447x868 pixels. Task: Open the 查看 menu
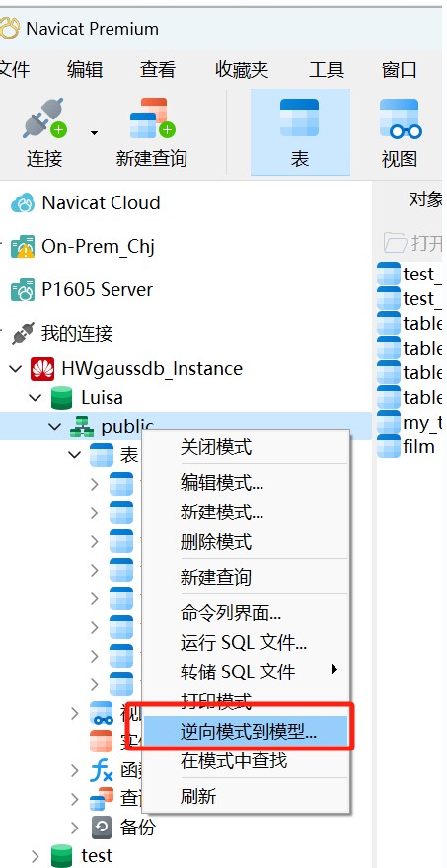click(158, 70)
